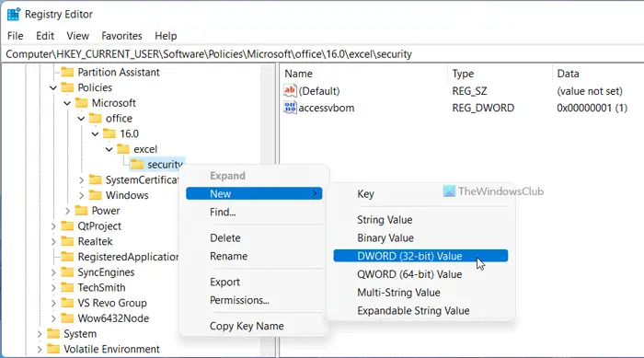Click the System folder icon

[x=53, y=334]
